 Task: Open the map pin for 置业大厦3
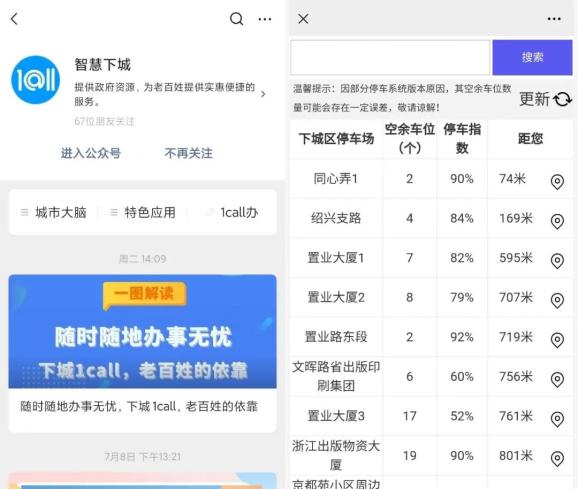(x=557, y=419)
